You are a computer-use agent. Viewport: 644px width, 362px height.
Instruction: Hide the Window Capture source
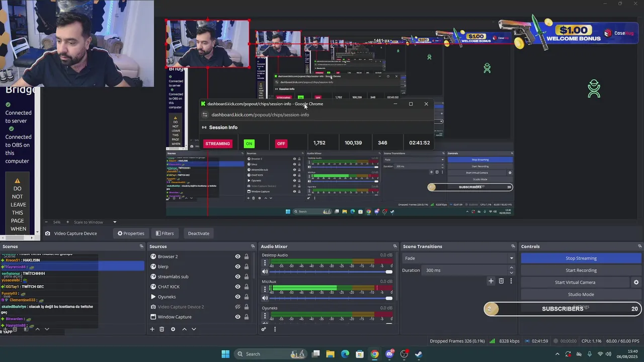click(237, 317)
